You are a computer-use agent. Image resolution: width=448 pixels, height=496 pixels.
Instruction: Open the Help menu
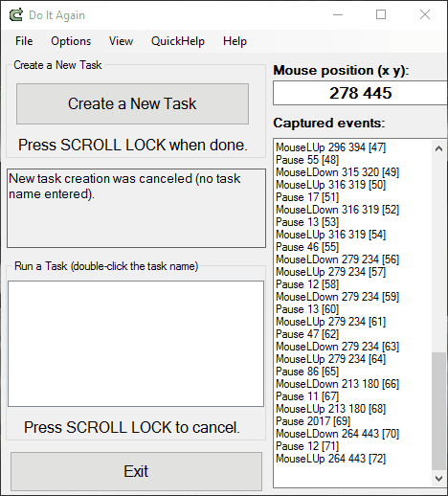pos(235,41)
